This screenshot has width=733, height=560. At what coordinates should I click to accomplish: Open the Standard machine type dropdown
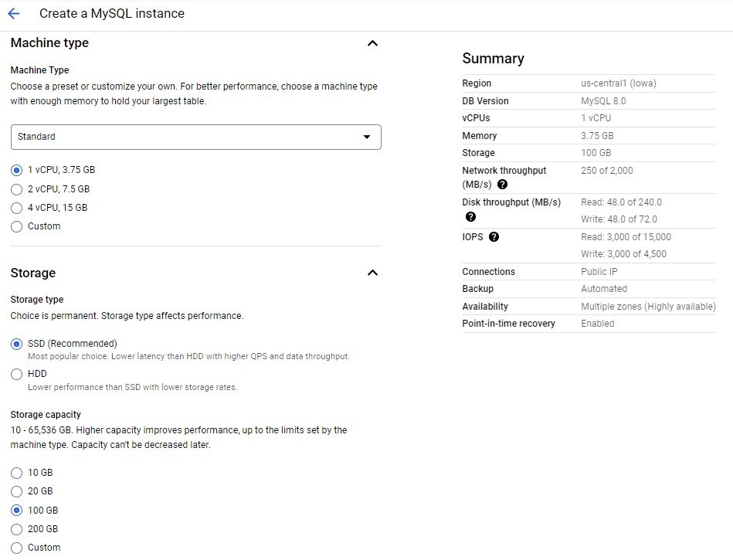pos(195,137)
